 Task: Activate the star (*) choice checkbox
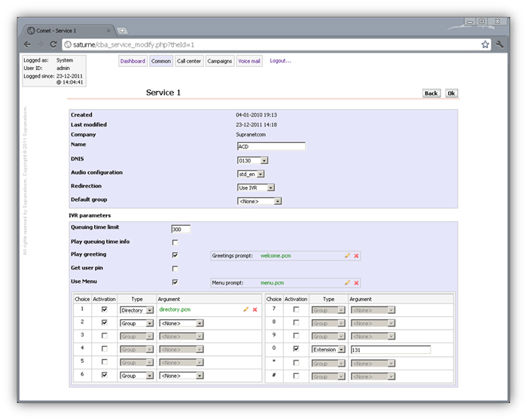pyautogui.click(x=296, y=363)
